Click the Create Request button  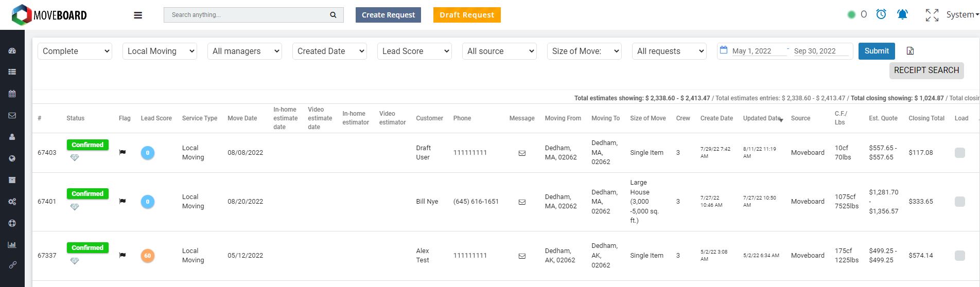pos(388,15)
